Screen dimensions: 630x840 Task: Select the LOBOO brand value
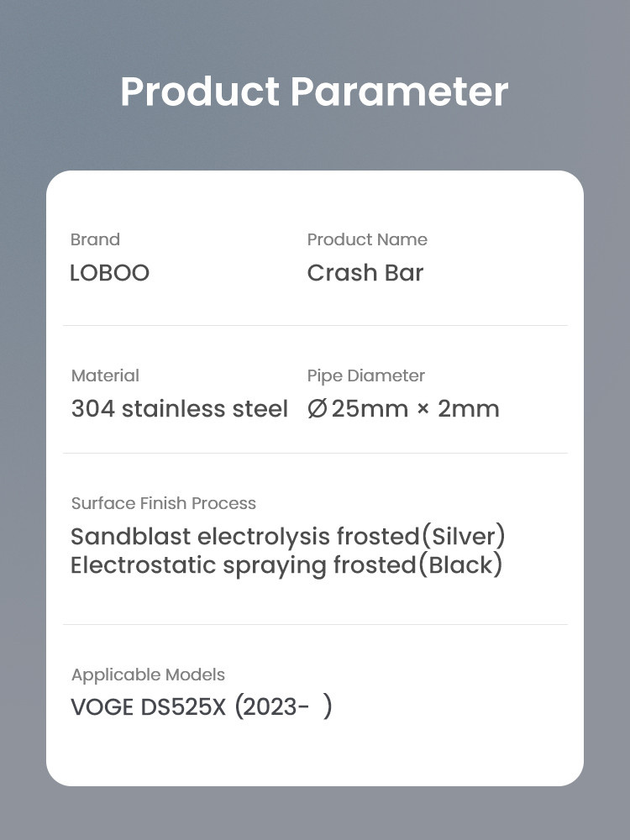(110, 273)
